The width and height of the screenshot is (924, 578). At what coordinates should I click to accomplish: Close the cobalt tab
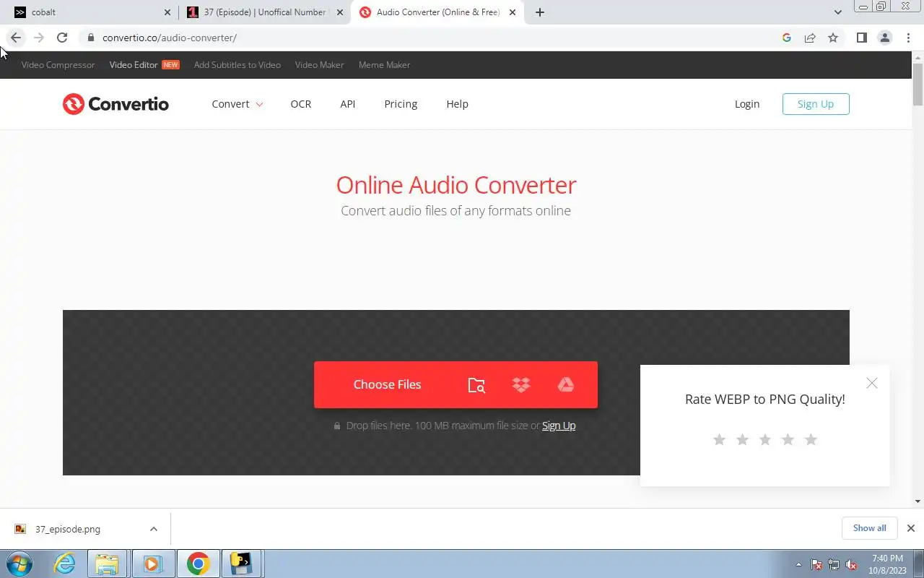(x=167, y=12)
